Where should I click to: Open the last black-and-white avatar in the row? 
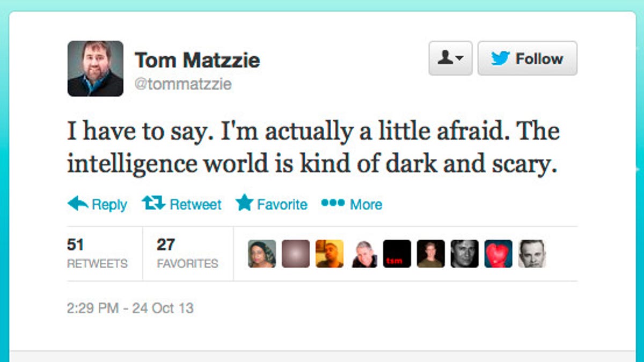[x=532, y=254]
